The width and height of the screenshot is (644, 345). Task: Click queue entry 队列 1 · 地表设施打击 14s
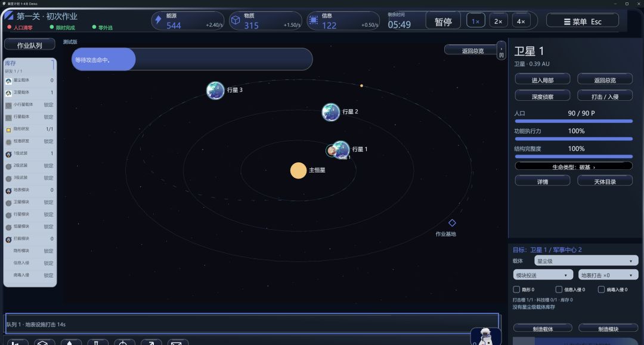pyautogui.click(x=253, y=324)
